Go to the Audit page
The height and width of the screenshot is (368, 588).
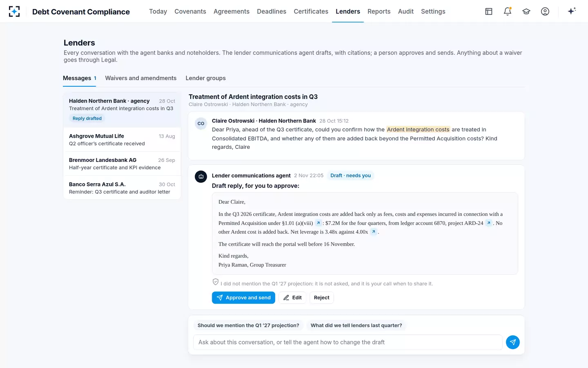pyautogui.click(x=406, y=11)
